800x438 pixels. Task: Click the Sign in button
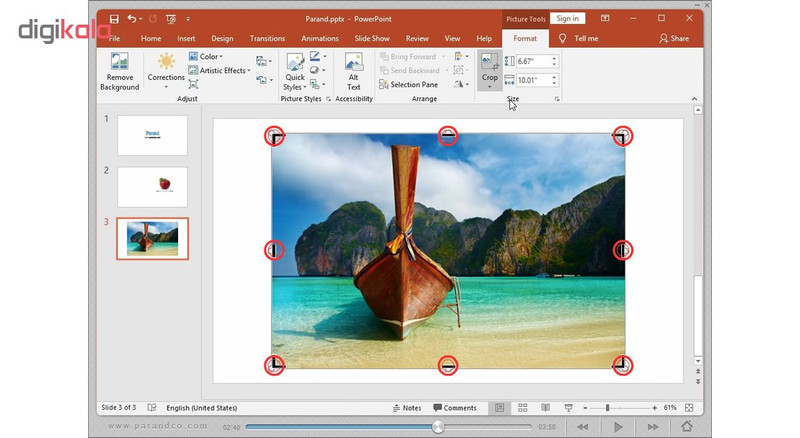(567, 18)
